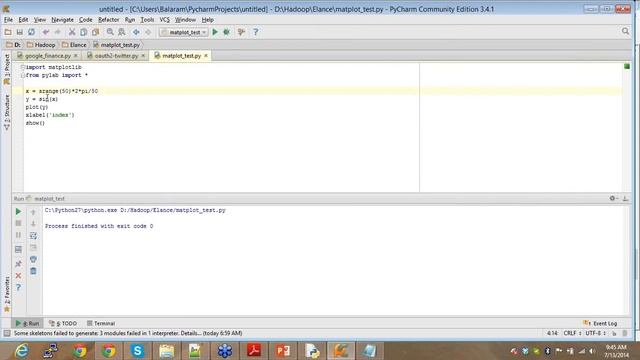Copy selection with the toolbar copy icon
640x360 pixels.
click(x=83, y=32)
